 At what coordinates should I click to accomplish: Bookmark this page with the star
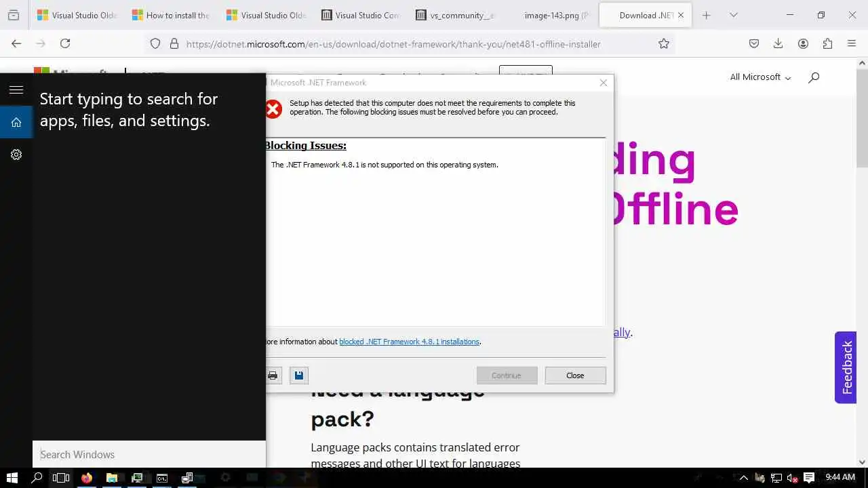(664, 43)
